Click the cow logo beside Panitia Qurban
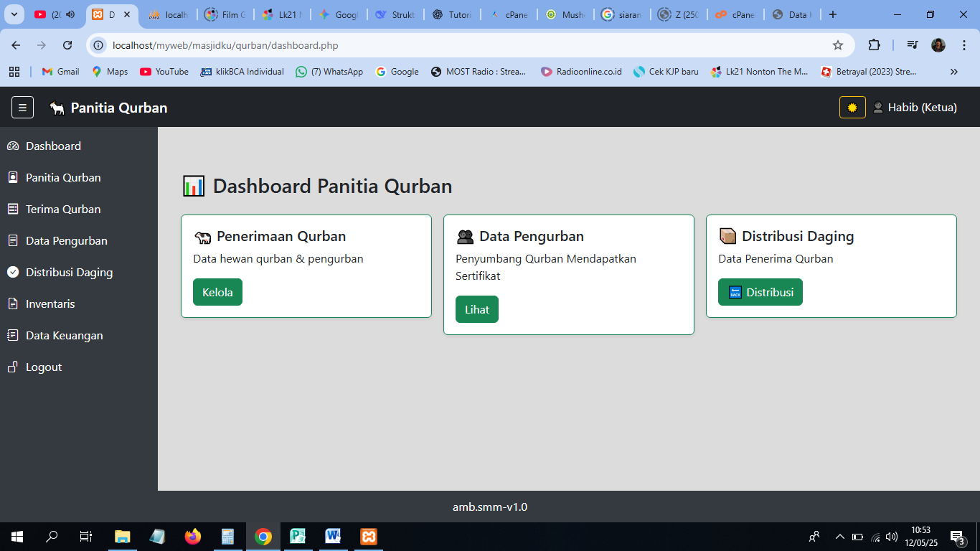 point(55,107)
